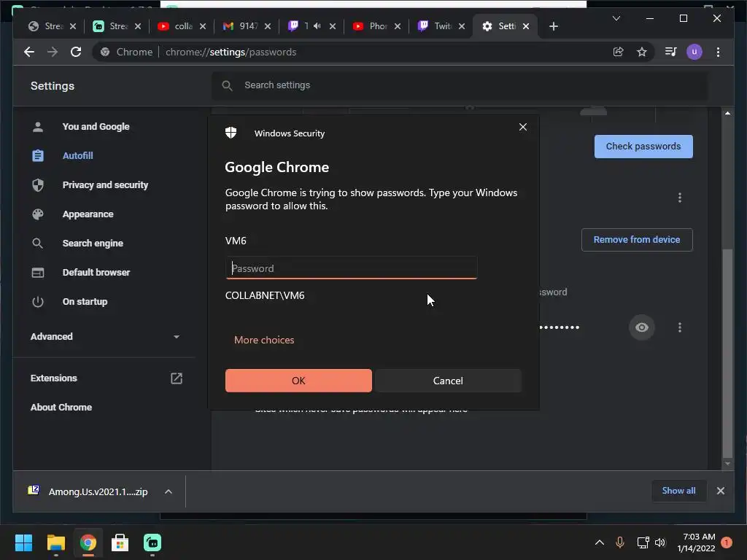Click More choices in security dialog
This screenshot has width=747, height=560.
[264, 340]
